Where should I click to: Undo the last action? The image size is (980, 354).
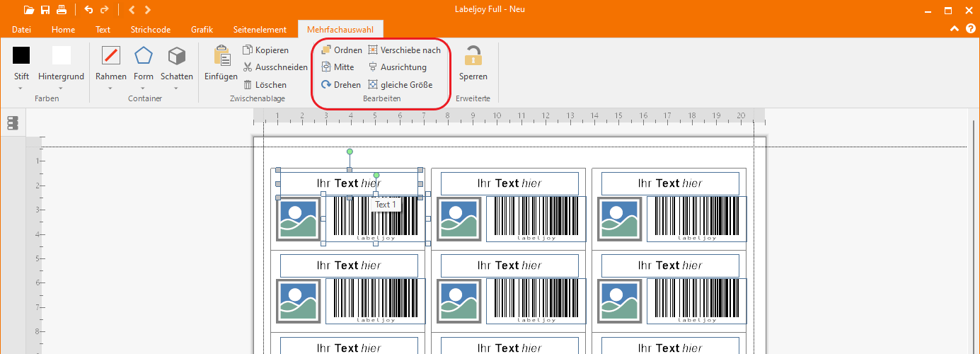click(x=88, y=10)
